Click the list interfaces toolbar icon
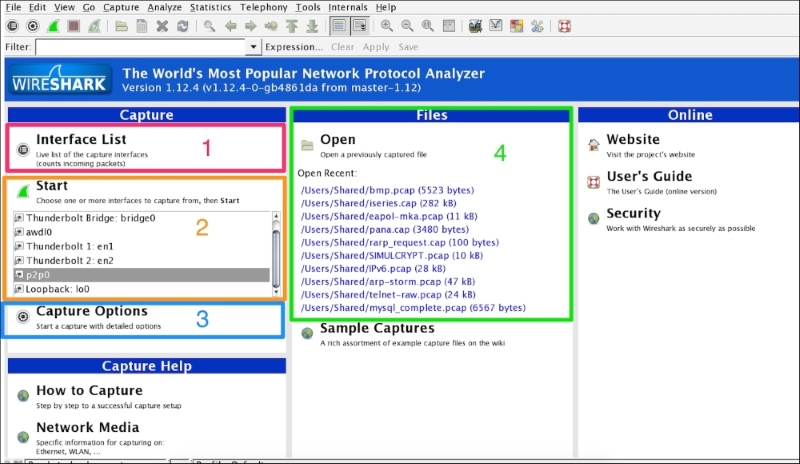Viewport: 800px width, 464px height. (x=12, y=26)
